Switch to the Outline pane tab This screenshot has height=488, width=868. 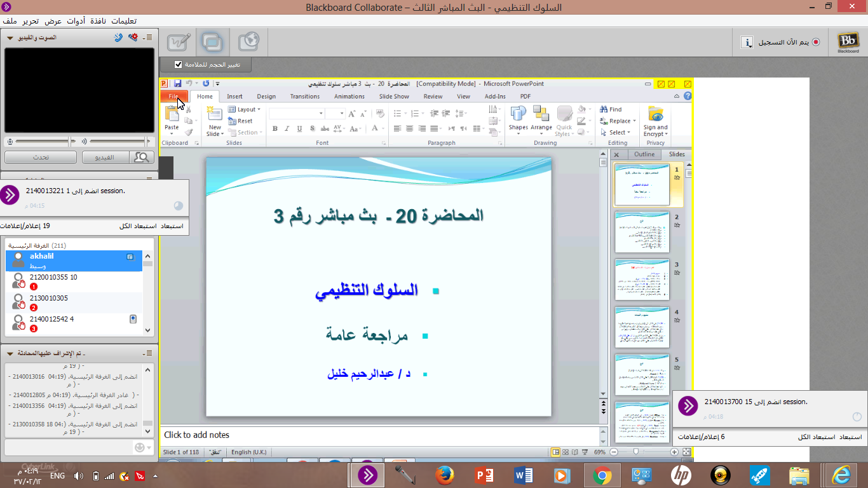pyautogui.click(x=644, y=154)
